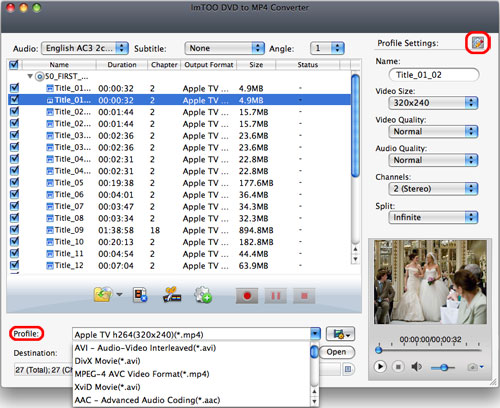Image resolution: width=500 pixels, height=408 pixels.
Task: Pause the conversion
Action: 276,296
